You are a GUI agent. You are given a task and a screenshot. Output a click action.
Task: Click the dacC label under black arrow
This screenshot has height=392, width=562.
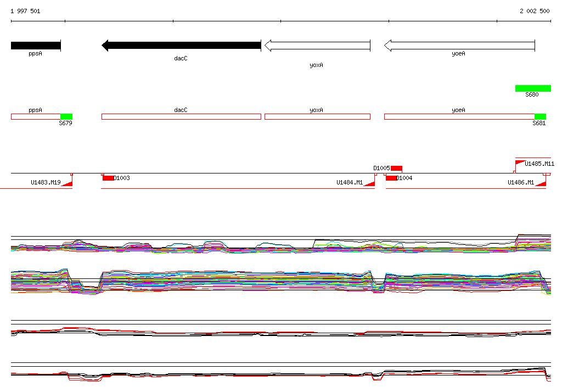pos(181,58)
